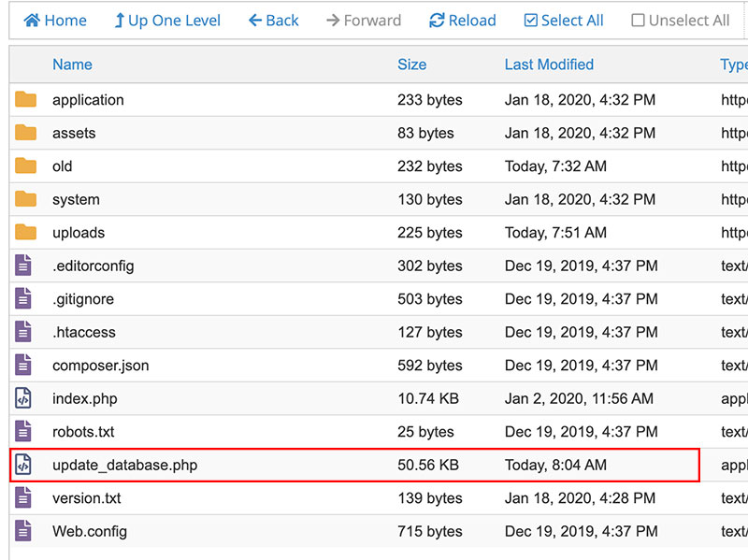
Task: Sort files by Name column
Action: click(x=72, y=65)
